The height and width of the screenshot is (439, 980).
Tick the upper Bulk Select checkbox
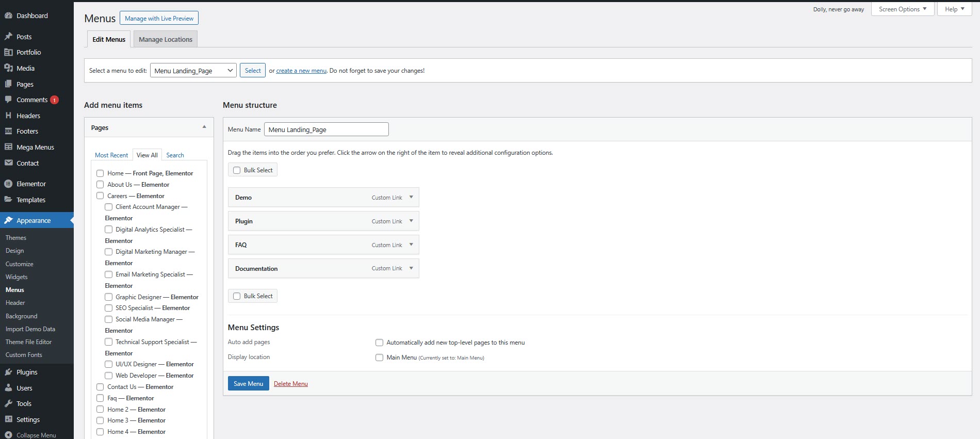(237, 170)
